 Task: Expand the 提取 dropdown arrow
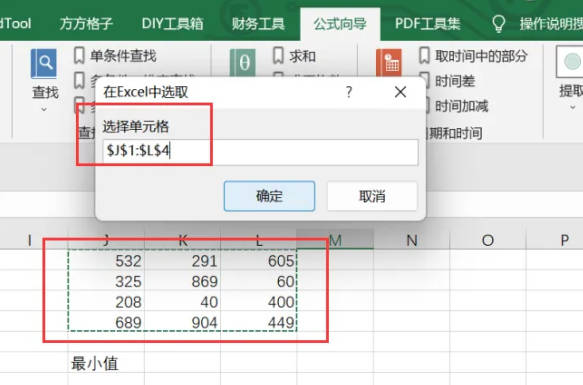(x=573, y=108)
